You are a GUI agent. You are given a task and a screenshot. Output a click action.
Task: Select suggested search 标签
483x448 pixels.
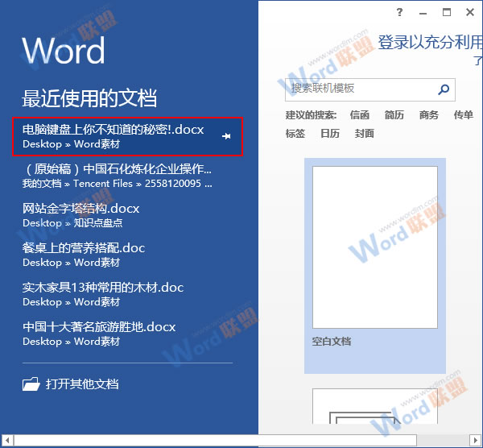(295, 134)
